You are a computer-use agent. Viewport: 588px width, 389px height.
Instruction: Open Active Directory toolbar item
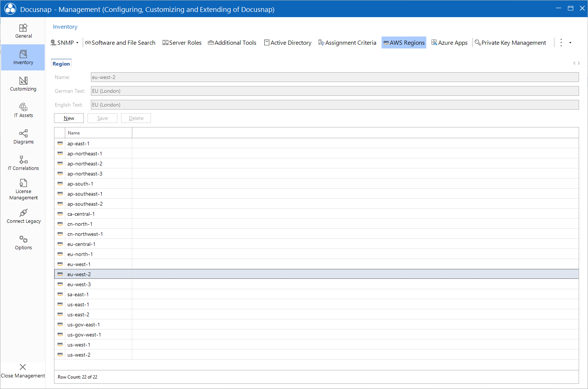click(288, 42)
